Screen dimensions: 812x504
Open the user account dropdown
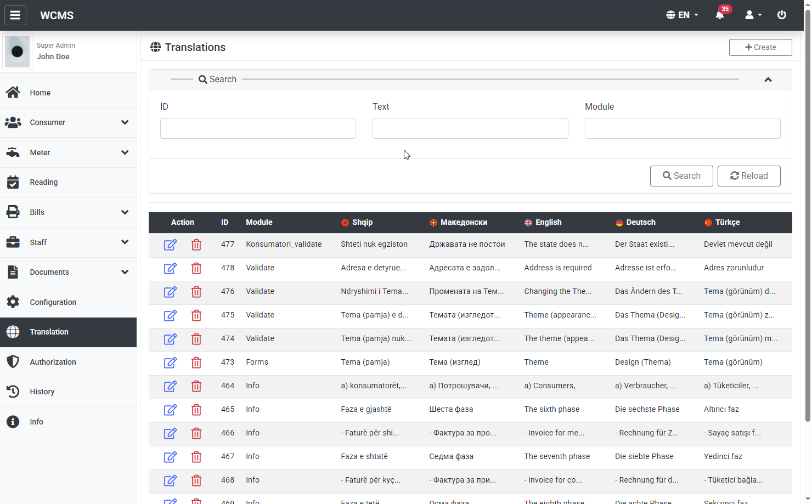(x=753, y=15)
